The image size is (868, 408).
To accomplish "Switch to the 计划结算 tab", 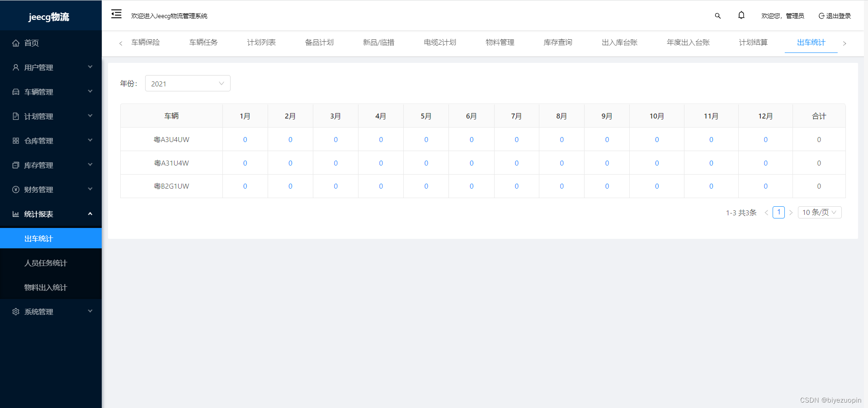I will click(753, 43).
